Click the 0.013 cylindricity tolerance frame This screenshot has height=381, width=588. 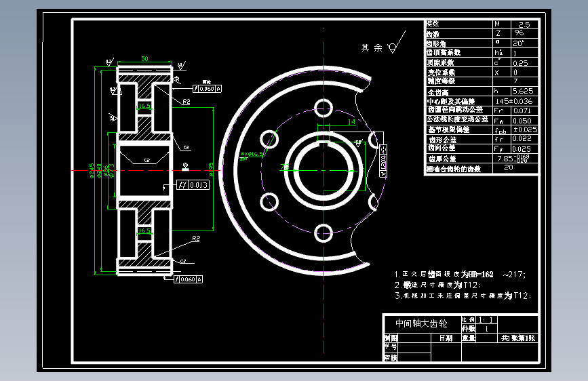click(x=193, y=185)
